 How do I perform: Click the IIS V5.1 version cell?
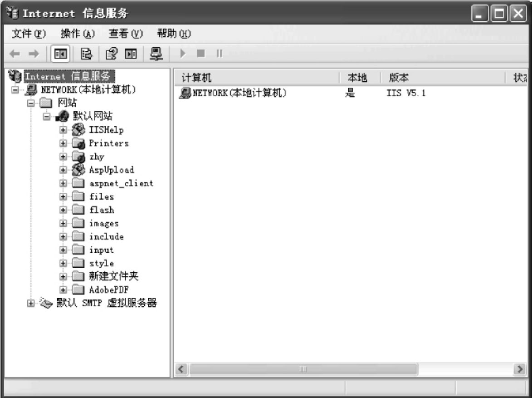406,93
